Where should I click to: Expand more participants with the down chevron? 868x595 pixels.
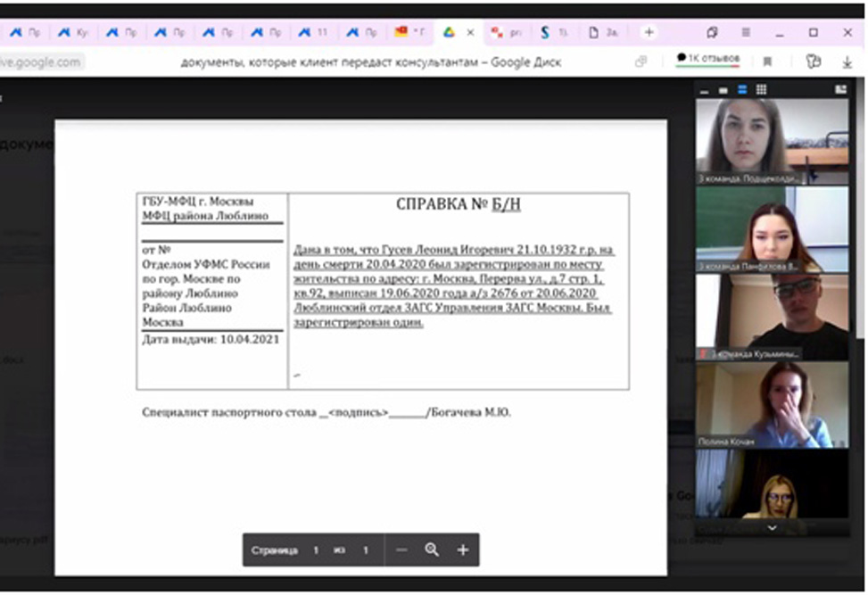point(772,527)
